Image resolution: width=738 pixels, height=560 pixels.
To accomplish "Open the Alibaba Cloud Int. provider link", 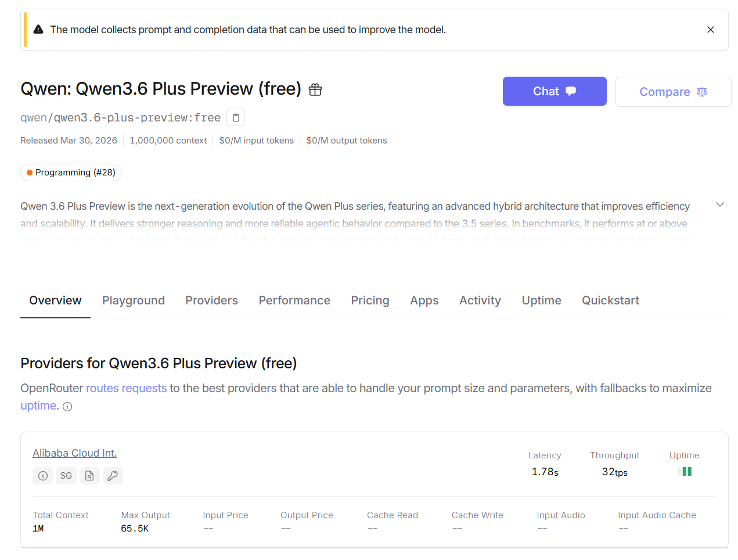I will pos(74,453).
